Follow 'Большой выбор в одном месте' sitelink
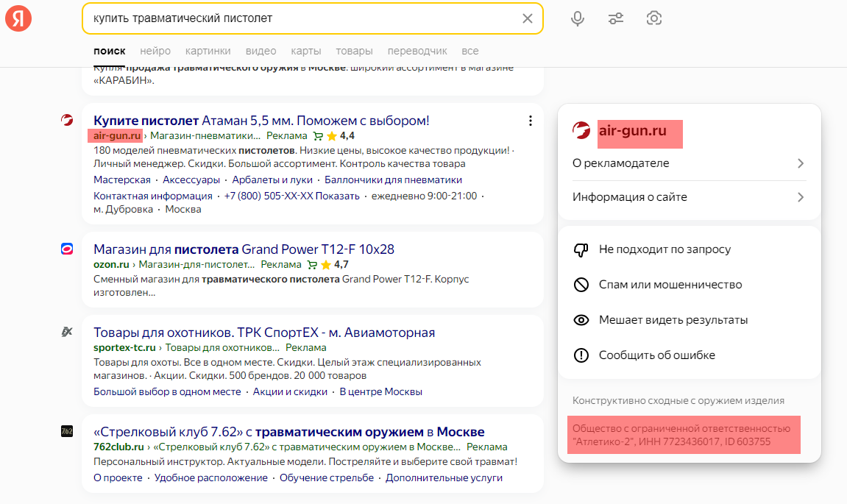 pos(167,391)
